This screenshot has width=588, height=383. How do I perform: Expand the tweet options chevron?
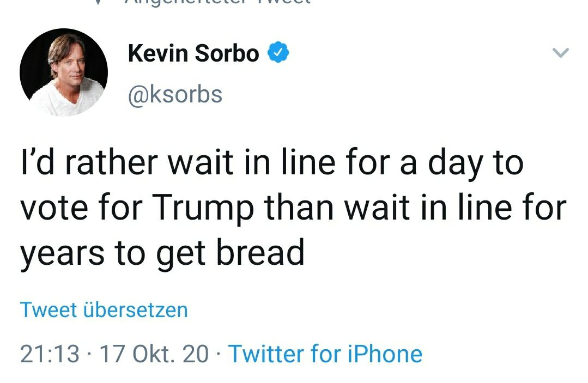[x=560, y=53]
